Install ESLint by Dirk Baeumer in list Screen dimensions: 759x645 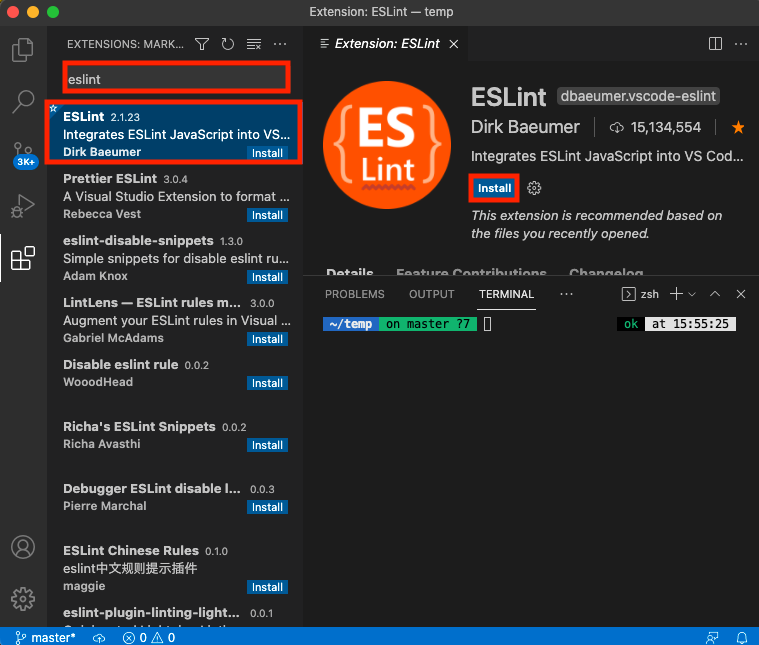tap(267, 153)
